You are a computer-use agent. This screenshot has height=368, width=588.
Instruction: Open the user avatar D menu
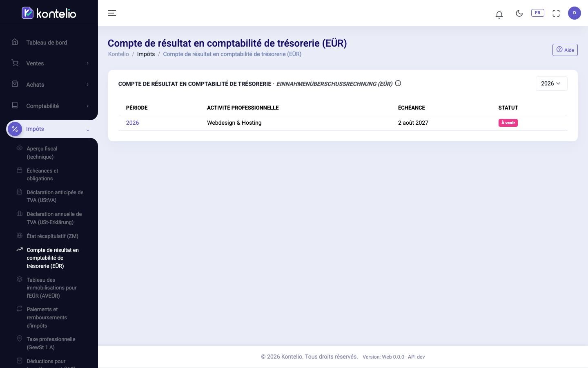574,13
